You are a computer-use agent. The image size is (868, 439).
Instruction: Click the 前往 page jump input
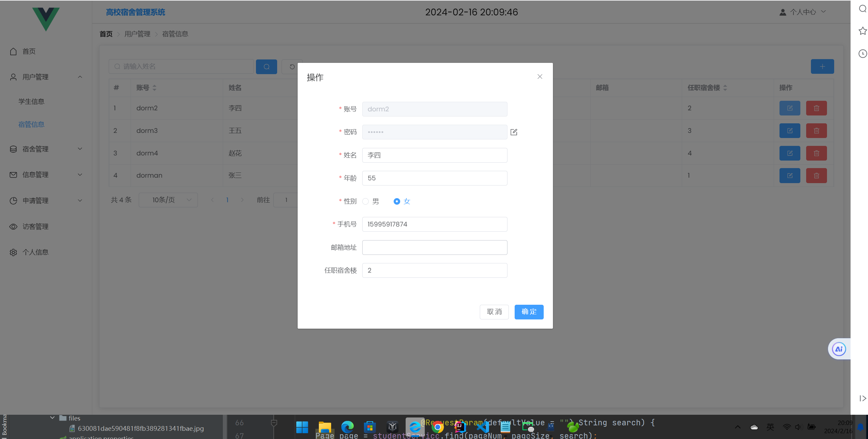(x=286, y=200)
